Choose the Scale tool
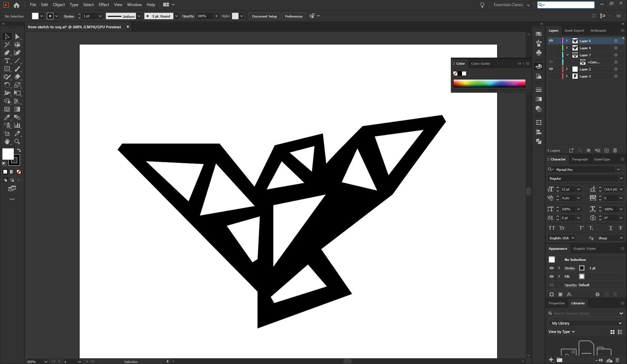This screenshot has width=627, height=364. click(x=17, y=85)
